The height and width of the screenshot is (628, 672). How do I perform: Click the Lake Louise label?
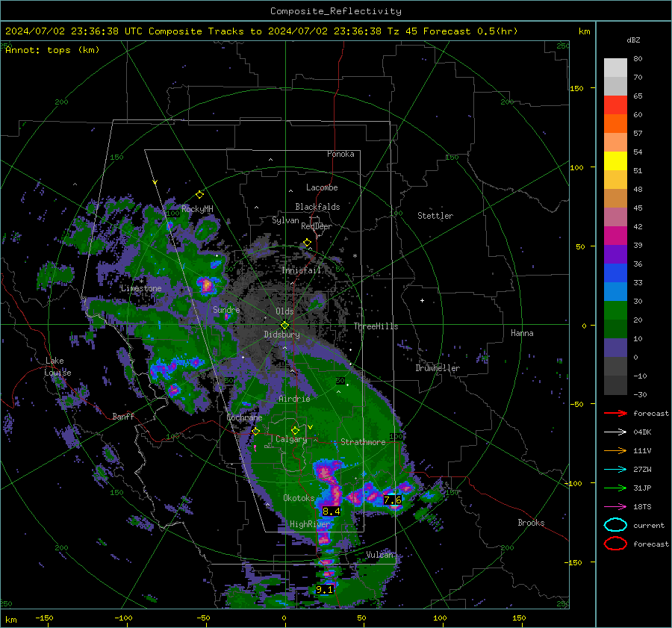click(57, 367)
